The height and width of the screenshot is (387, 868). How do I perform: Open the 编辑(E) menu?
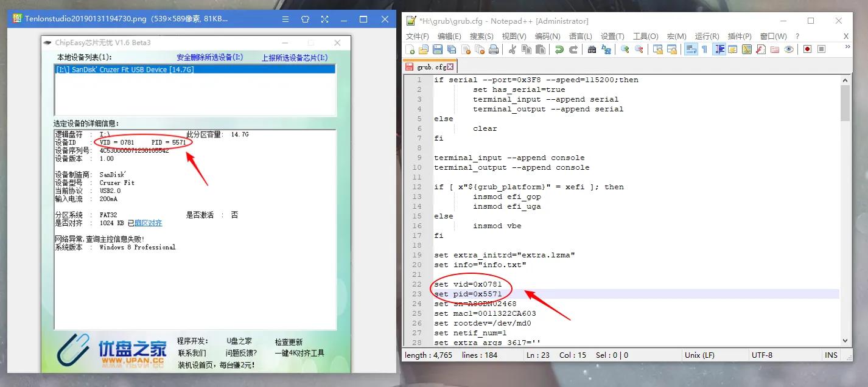(x=449, y=37)
